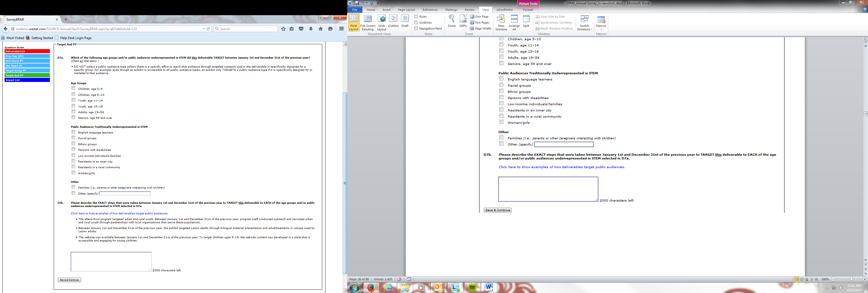This screenshot has height=293, width=868.
Task: Toggle the Navigation Pane checkbox
Action: (x=416, y=29)
